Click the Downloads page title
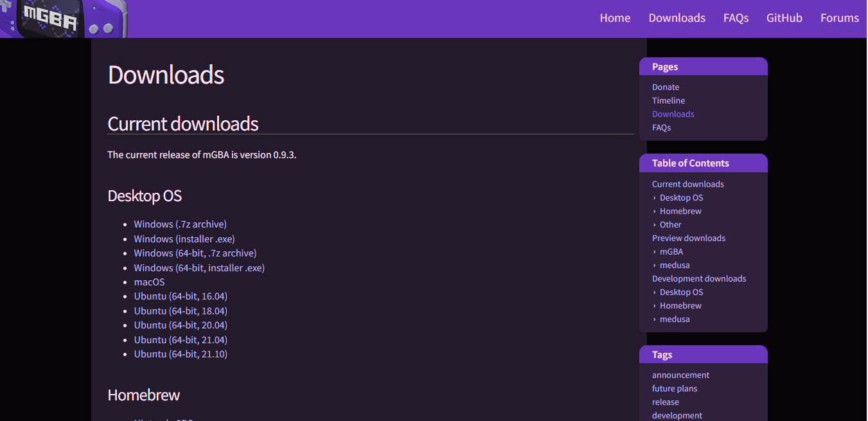 coord(166,75)
